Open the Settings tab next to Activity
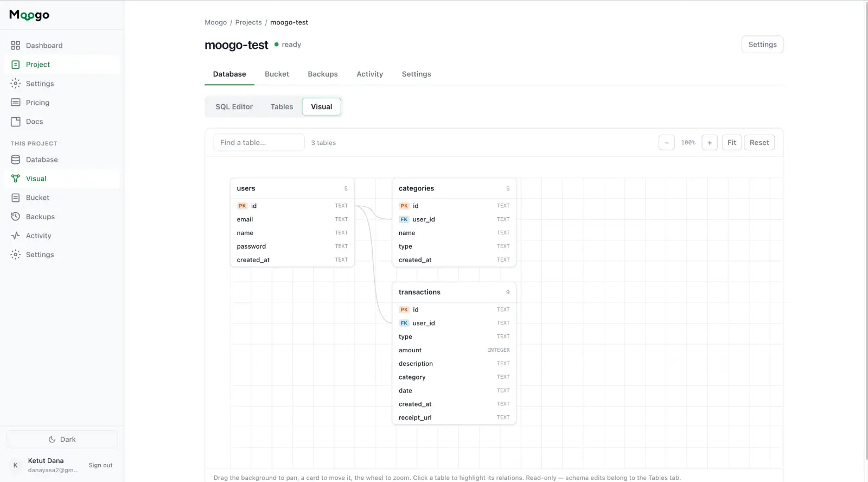This screenshot has width=868, height=482. pyautogui.click(x=417, y=74)
